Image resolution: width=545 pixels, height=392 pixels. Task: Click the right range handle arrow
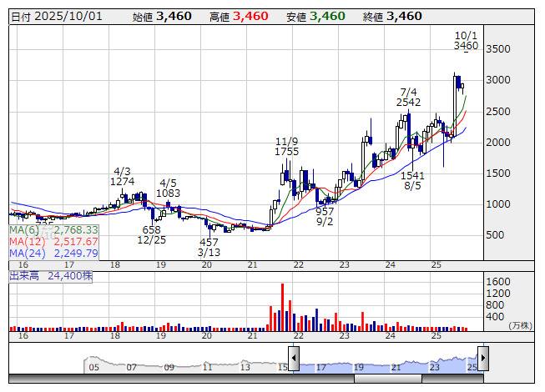[x=482, y=359]
